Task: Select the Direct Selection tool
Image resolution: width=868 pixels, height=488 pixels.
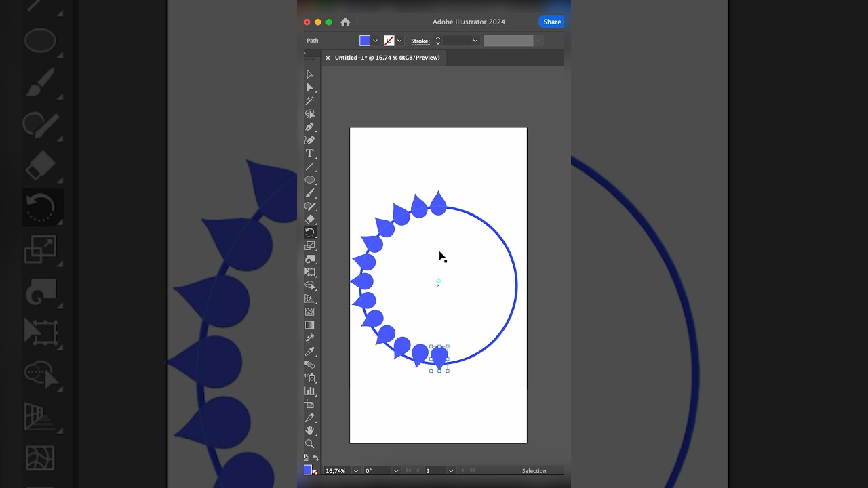Action: [x=310, y=87]
